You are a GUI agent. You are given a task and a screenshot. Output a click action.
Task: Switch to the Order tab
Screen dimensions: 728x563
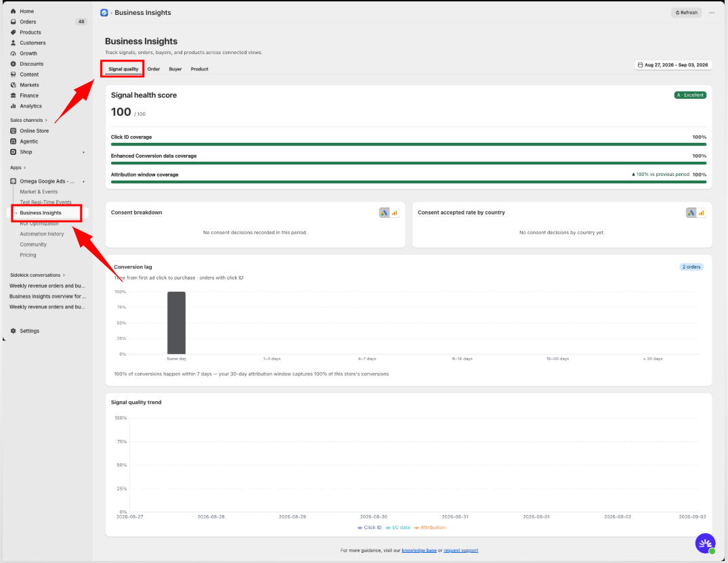pos(154,69)
